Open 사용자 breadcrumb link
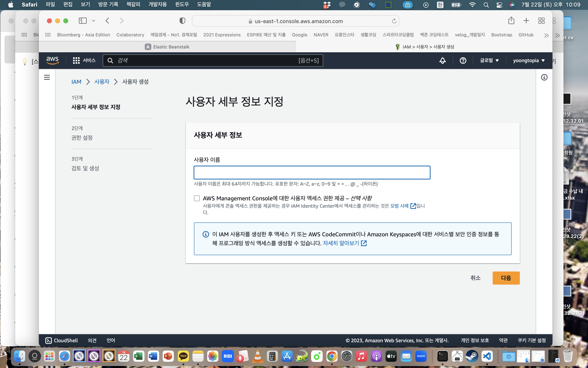The width and height of the screenshot is (588, 368). 102,82
